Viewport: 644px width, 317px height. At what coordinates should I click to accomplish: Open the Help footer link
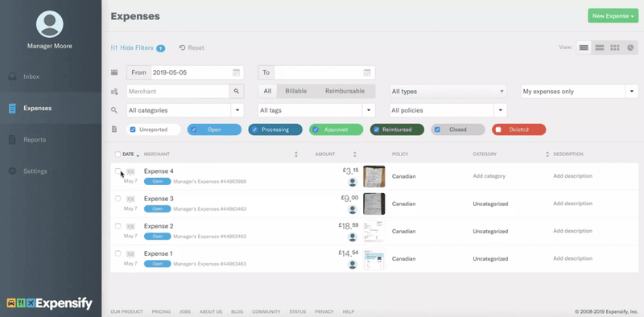349,311
